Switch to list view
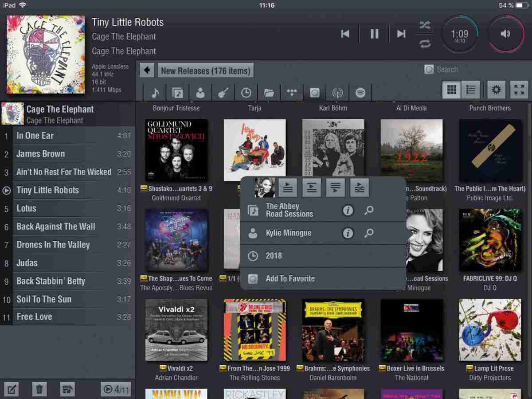The height and width of the screenshot is (399, 532). click(x=471, y=90)
